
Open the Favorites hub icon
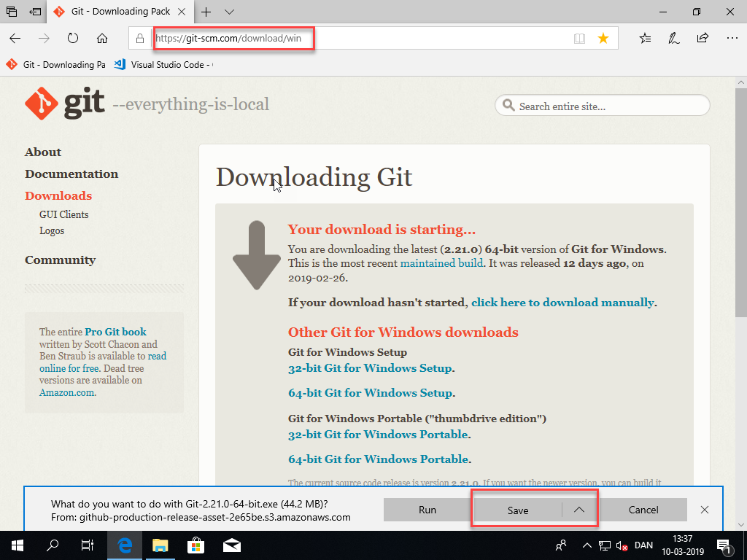645,38
